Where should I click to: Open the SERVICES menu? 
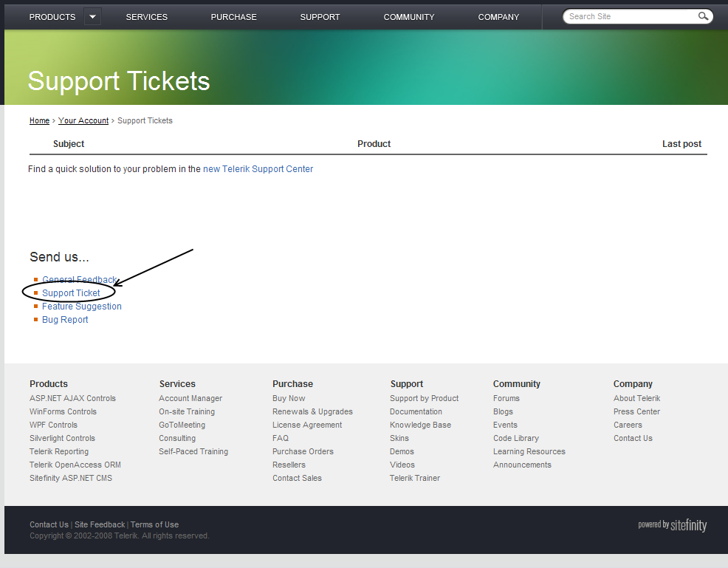coord(147,17)
